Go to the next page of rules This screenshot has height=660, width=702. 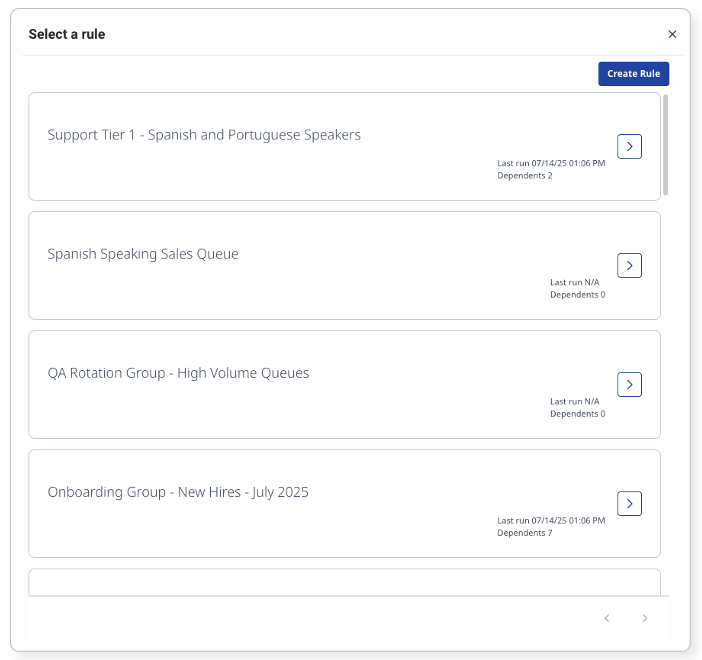click(x=645, y=618)
